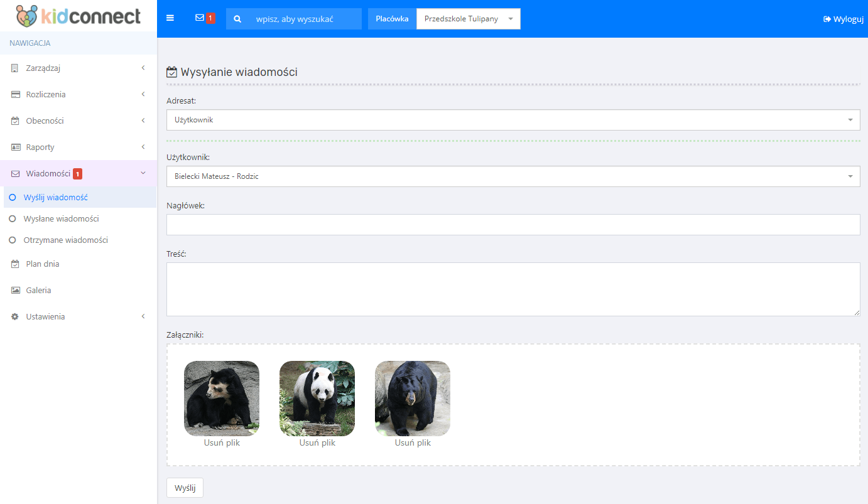Go to Otrzymane wiadomości page
The height and width of the screenshot is (504, 868).
click(x=66, y=240)
